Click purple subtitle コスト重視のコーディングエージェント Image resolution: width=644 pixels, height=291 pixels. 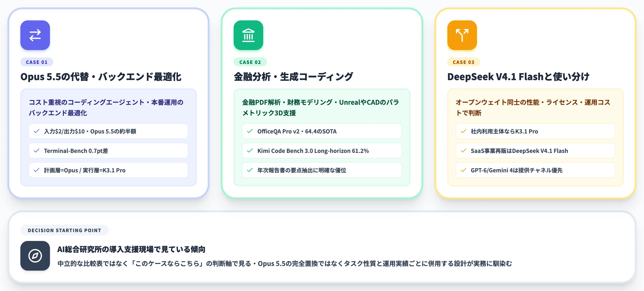pyautogui.click(x=106, y=108)
